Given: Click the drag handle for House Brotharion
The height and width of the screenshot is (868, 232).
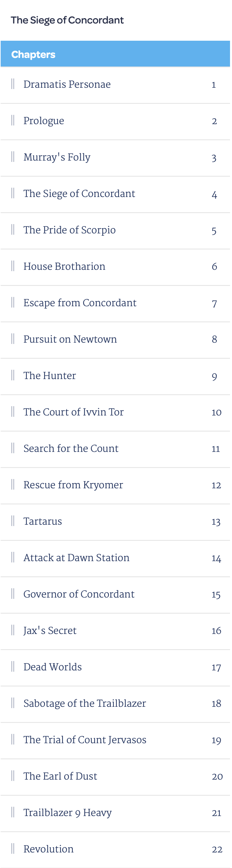Looking at the screenshot, I should (x=13, y=266).
